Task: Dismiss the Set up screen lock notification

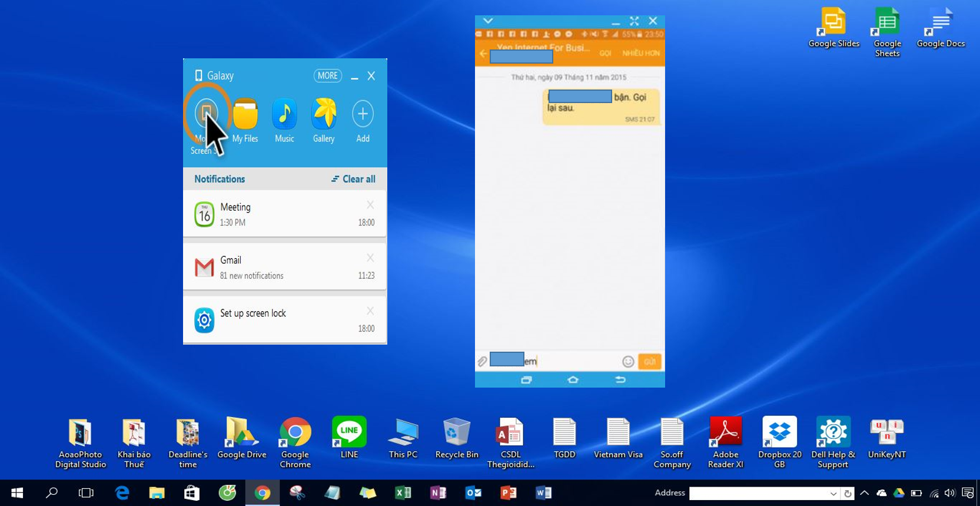Action: tap(370, 311)
